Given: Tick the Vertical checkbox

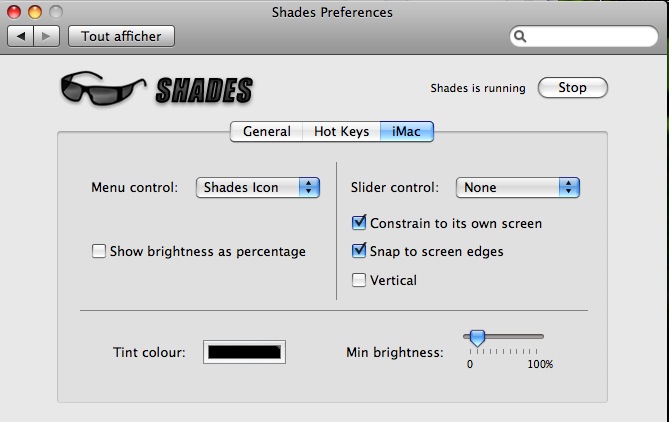Looking at the screenshot, I should 360,280.
